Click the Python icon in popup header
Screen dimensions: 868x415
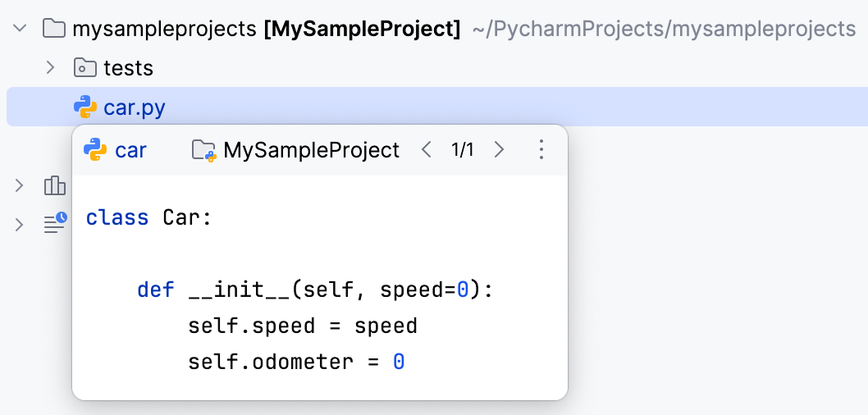click(x=96, y=150)
